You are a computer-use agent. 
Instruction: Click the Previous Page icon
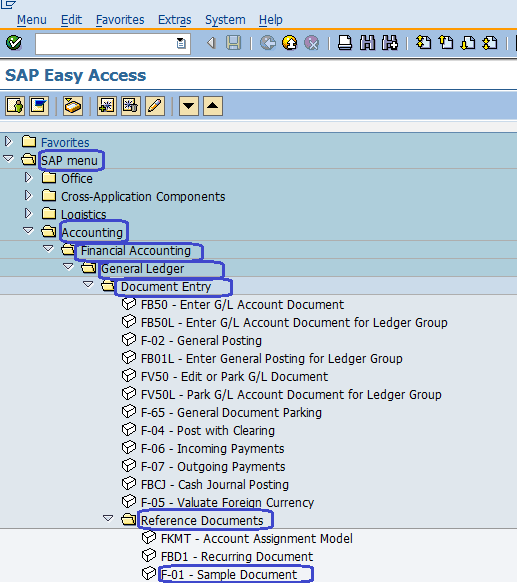click(446, 43)
